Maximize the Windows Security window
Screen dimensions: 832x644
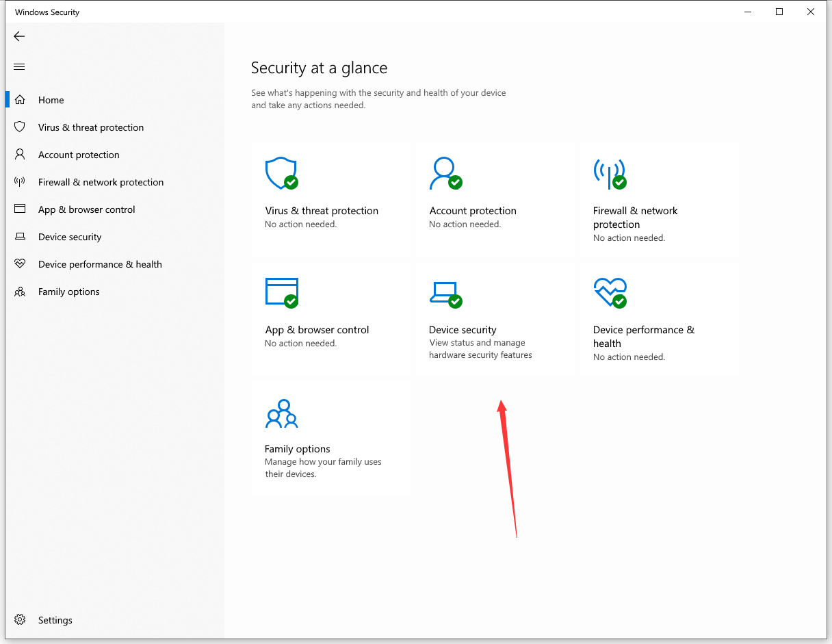(779, 12)
